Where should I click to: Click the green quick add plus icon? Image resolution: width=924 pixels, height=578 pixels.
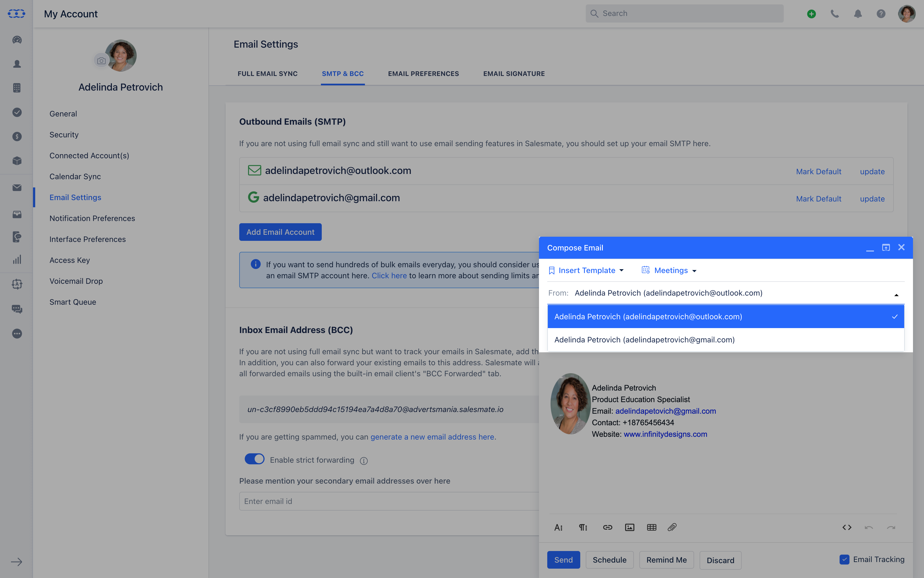pyautogui.click(x=811, y=14)
